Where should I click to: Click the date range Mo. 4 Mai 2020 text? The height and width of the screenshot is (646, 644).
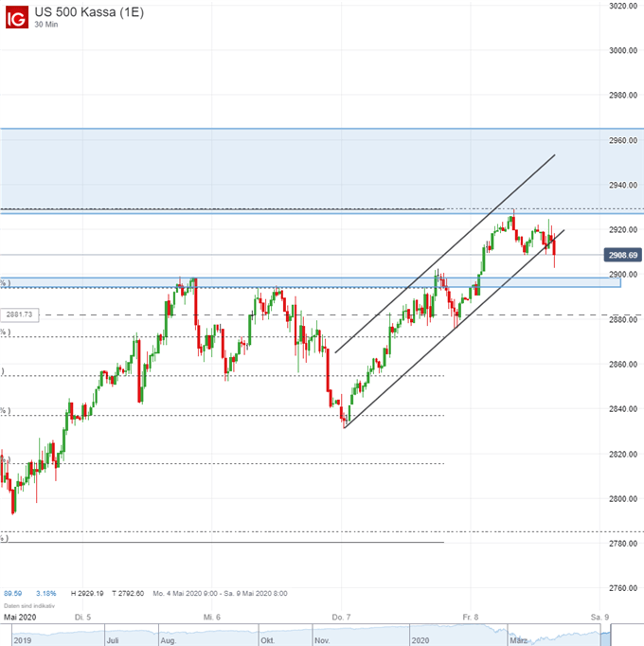(220, 593)
